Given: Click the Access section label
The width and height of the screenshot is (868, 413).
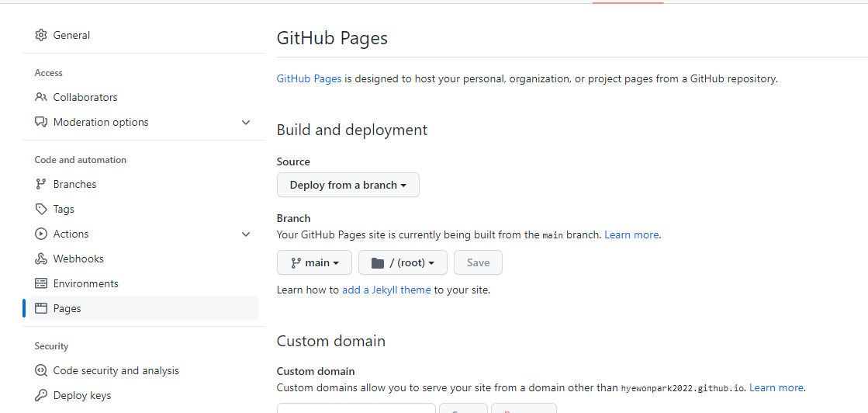Looking at the screenshot, I should coord(49,73).
